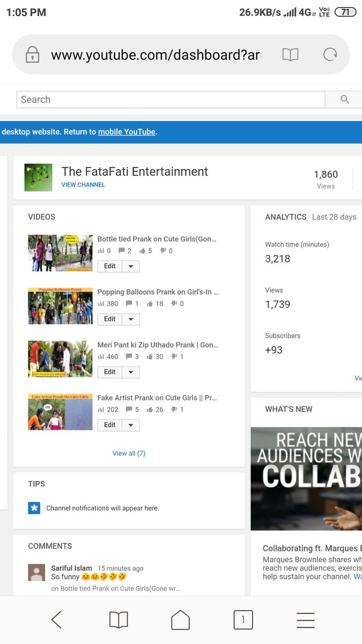Open the tabs counter showing 1
This screenshot has height=644, width=362.
pyautogui.click(x=243, y=620)
